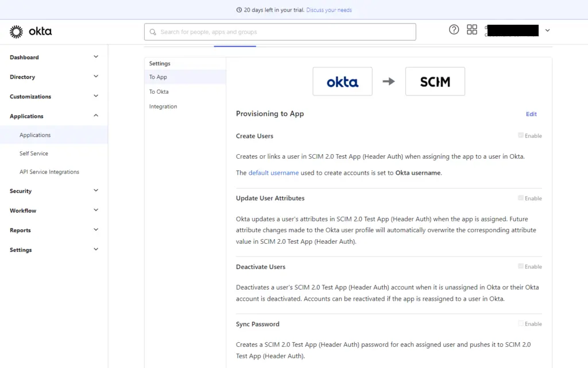This screenshot has height=368, width=588.
Task: Expand the Directory sidebar section
Action: 53,76
